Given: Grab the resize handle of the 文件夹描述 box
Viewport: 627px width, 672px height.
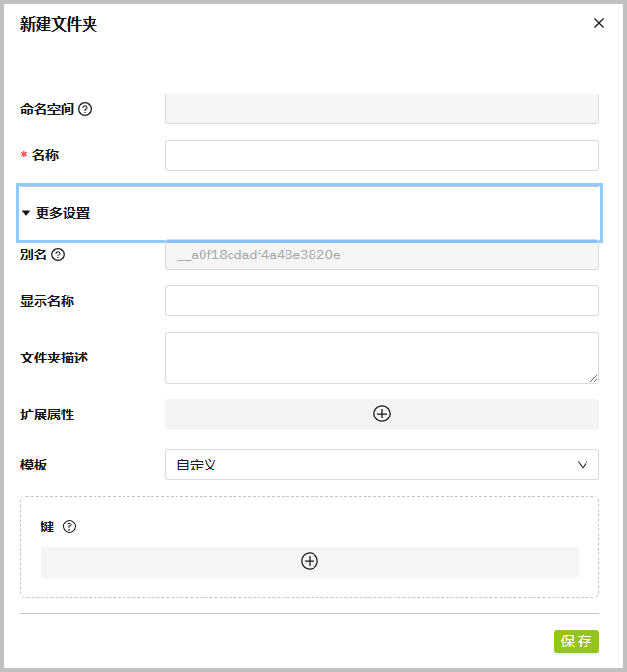Looking at the screenshot, I should (593, 378).
